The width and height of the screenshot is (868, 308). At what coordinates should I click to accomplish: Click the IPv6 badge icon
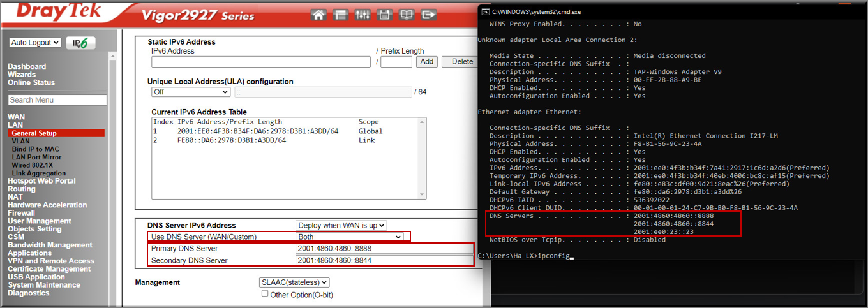tap(81, 43)
